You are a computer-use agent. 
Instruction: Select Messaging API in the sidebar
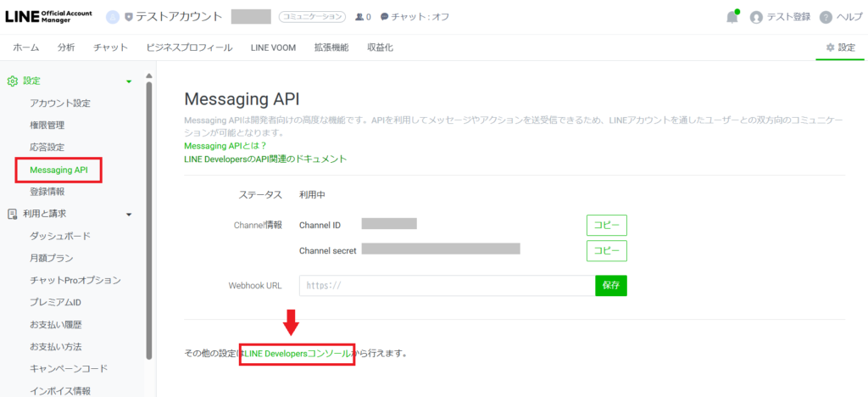58,170
